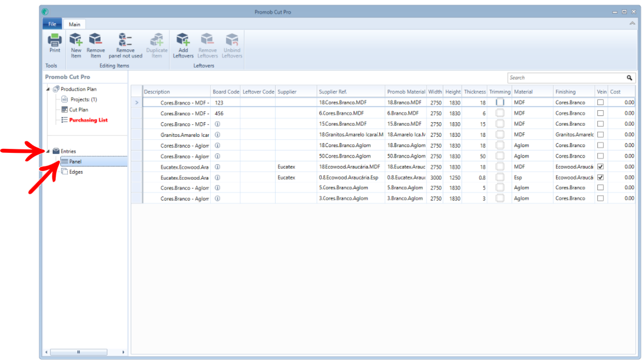The image size is (644, 363).
Task: Open Cut Plan in the tree
Action: pos(78,110)
